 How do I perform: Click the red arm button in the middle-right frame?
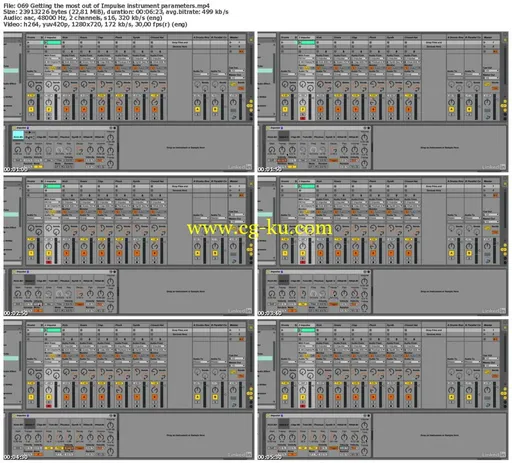coord(303,262)
